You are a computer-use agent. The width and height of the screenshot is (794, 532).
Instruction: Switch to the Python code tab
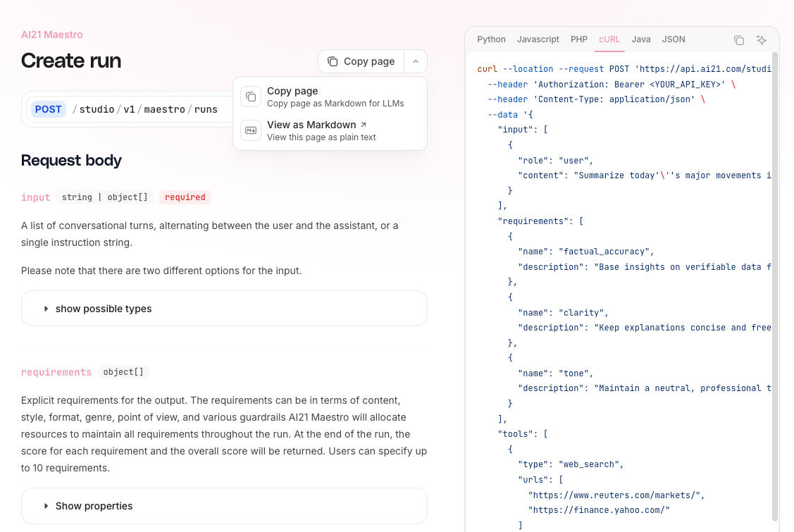(491, 39)
